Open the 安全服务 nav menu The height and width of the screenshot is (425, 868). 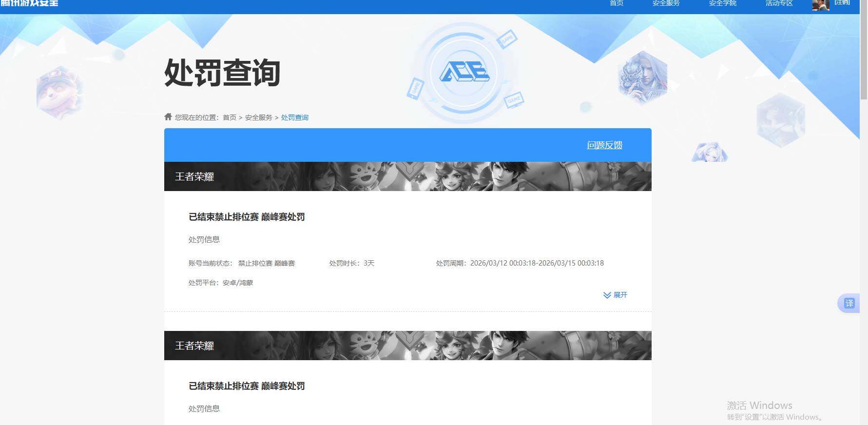tap(666, 3)
